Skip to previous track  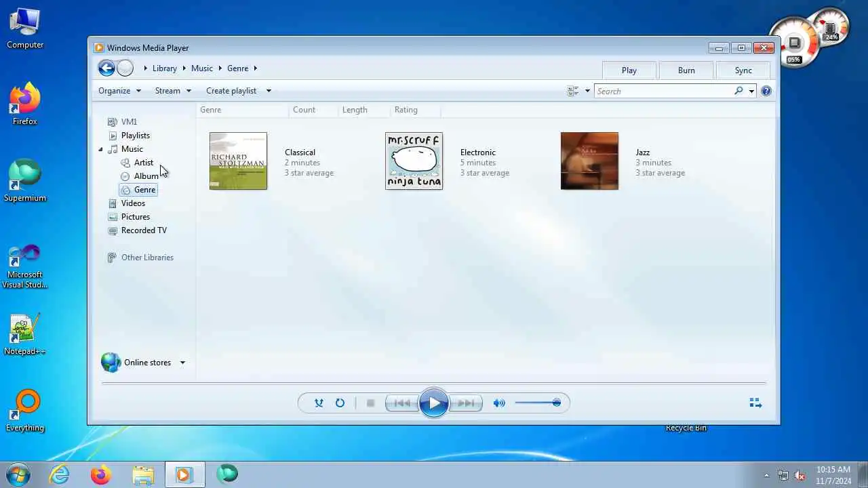click(402, 403)
